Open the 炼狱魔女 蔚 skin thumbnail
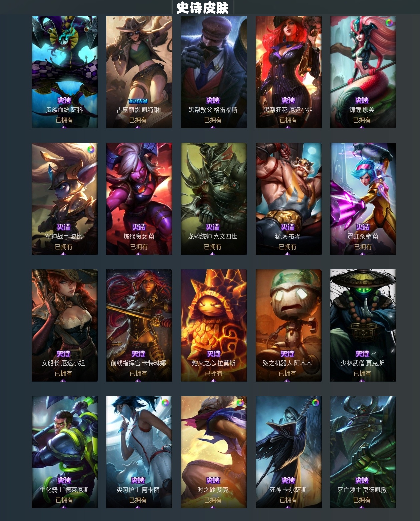The height and width of the screenshot is (521, 420). coord(139,199)
